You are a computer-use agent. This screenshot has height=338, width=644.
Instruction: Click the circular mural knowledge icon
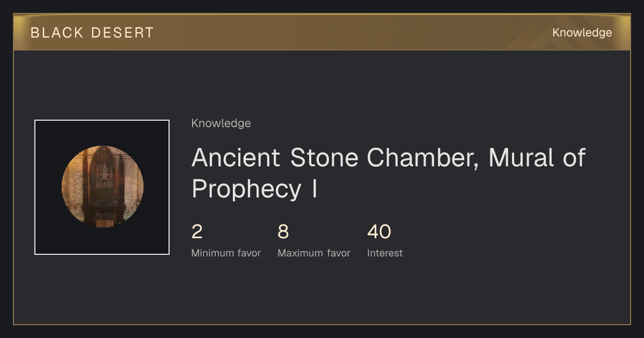[102, 187]
